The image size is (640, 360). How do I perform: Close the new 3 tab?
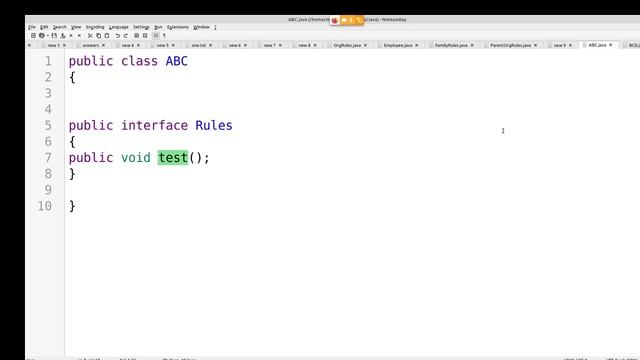(x=64, y=45)
